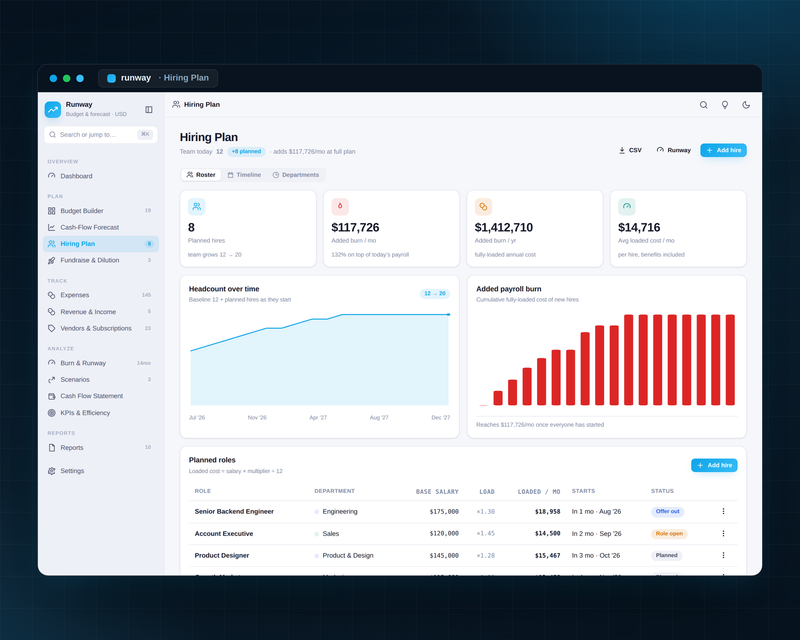Viewport: 800px width, 640px height.
Task: Click the 'runway · Hiring Plan' window tab
Action: click(x=158, y=78)
